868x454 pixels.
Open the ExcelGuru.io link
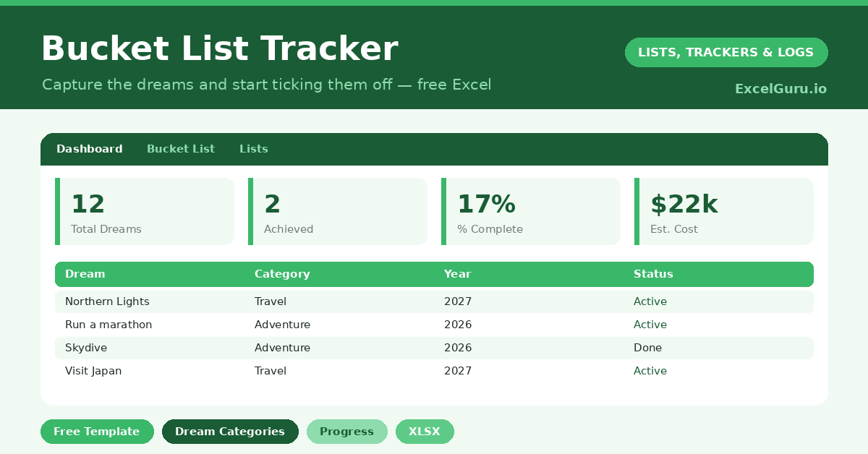pos(780,89)
